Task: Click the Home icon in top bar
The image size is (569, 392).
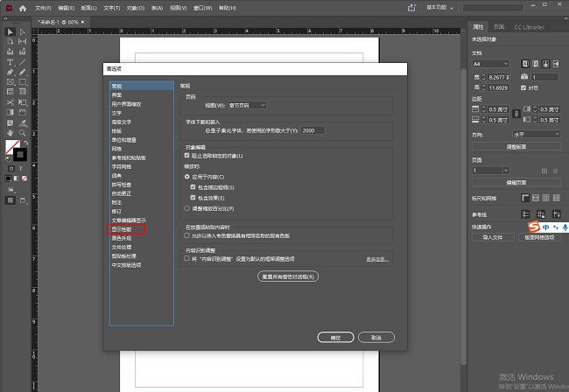Action: point(24,7)
